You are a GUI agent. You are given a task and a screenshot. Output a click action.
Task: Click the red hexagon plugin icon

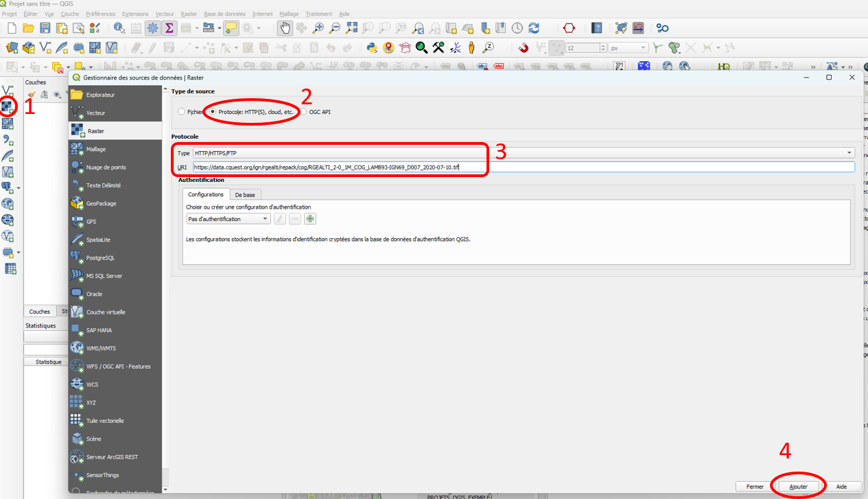click(569, 28)
